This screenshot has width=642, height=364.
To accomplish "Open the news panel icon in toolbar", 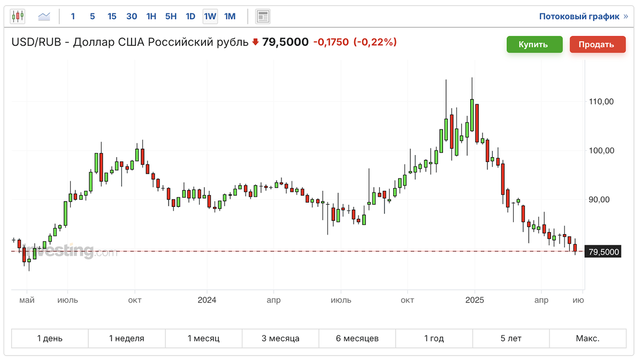I will coord(263,17).
